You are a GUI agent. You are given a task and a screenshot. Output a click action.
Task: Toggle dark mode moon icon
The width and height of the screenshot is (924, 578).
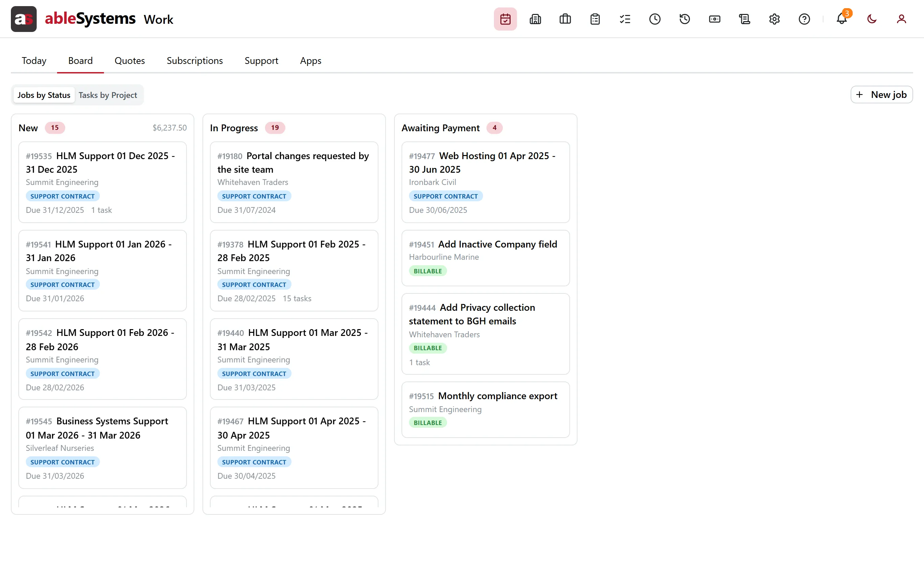coord(872,19)
